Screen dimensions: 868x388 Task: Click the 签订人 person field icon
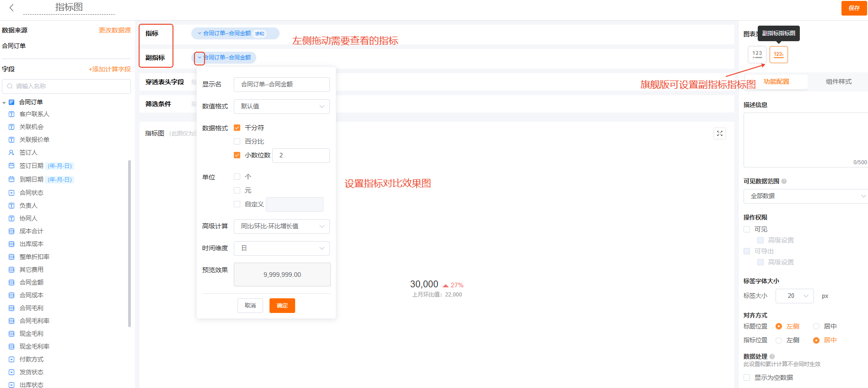(x=11, y=152)
